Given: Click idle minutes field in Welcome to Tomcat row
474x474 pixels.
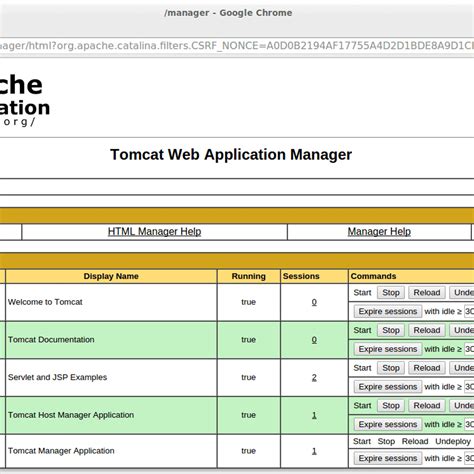Looking at the screenshot, I should point(469,311).
